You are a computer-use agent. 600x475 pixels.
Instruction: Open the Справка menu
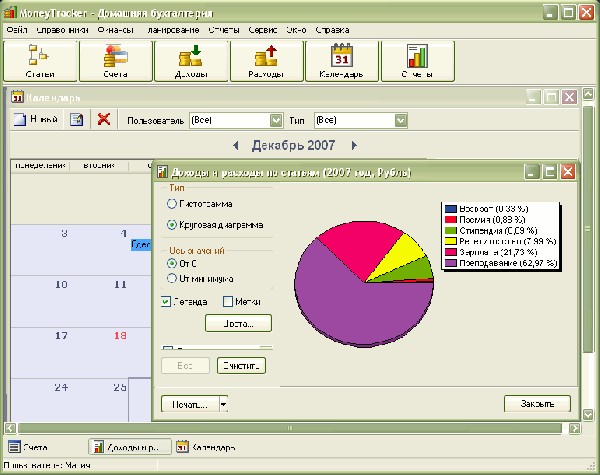click(x=331, y=29)
